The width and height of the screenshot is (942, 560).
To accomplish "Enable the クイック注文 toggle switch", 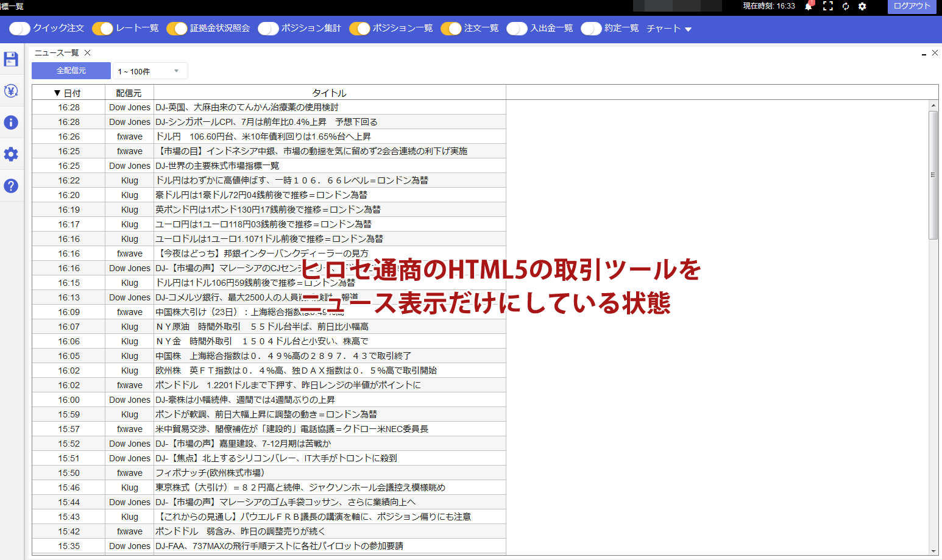I will coord(19,29).
